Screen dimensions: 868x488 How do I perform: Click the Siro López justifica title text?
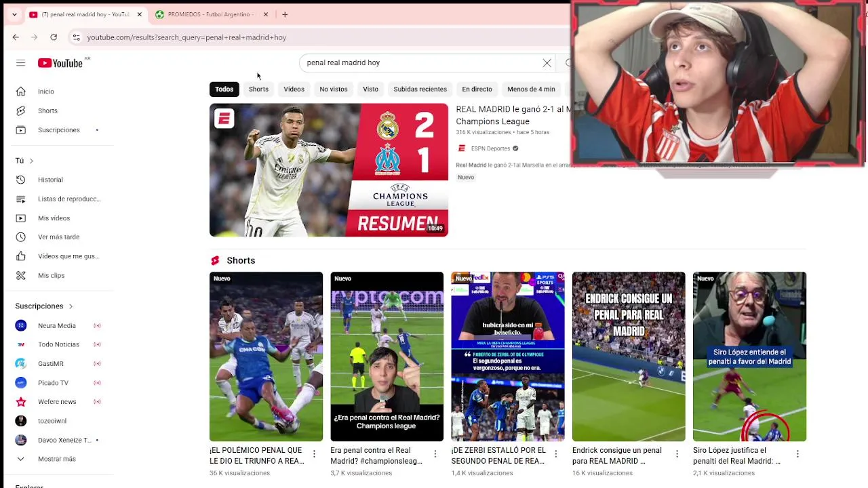736,455
